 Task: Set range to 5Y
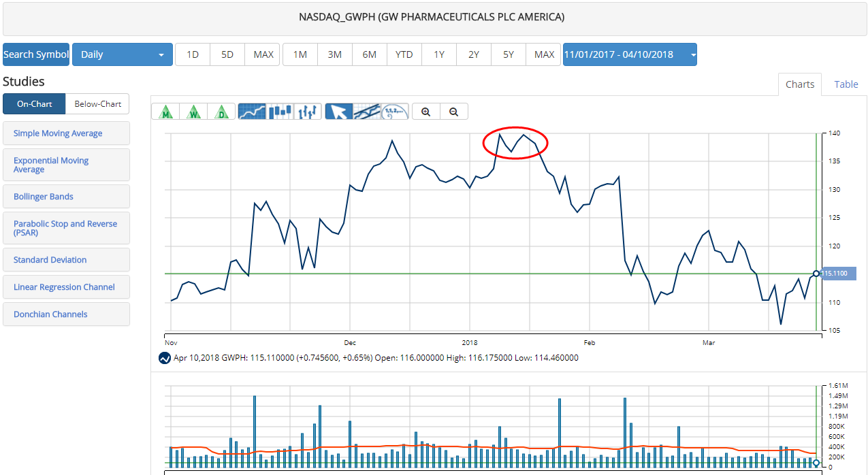(x=509, y=54)
